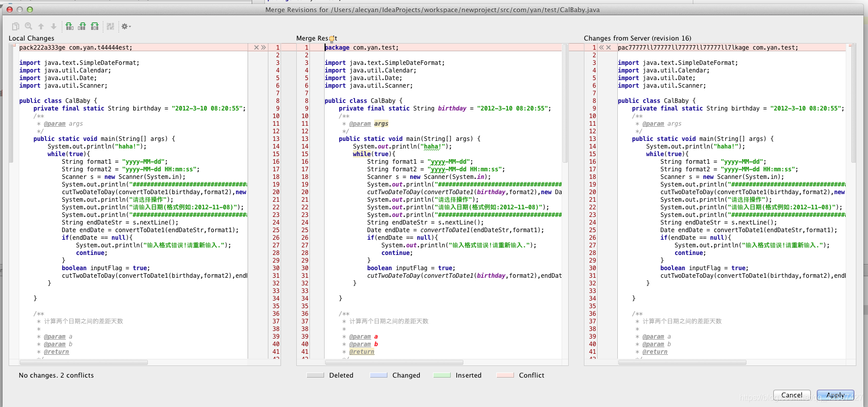Ignore server change with X on line 1
Viewport: 868px width, 407px height.
(608, 48)
